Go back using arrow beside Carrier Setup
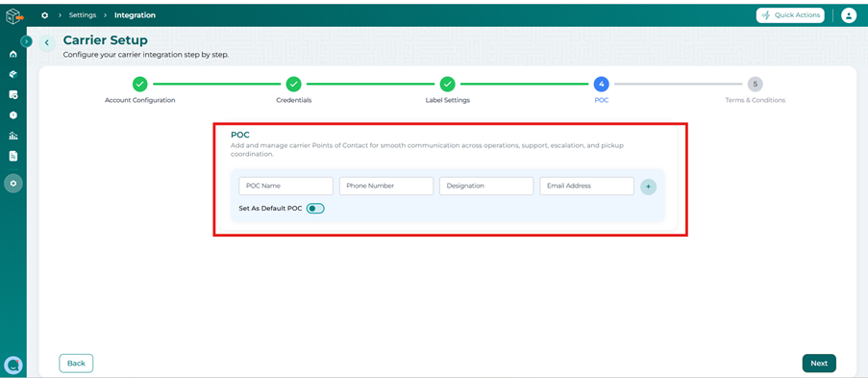This screenshot has height=378, width=868. click(x=47, y=42)
